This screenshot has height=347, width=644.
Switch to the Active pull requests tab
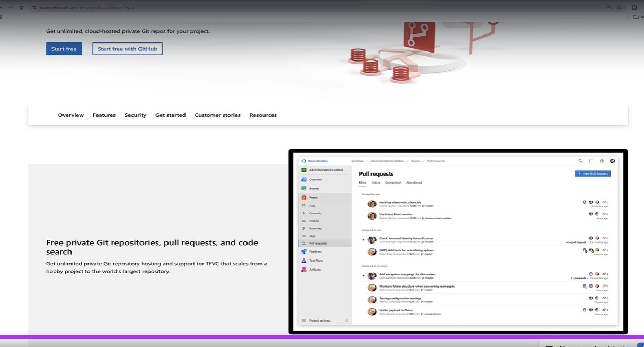click(x=376, y=183)
